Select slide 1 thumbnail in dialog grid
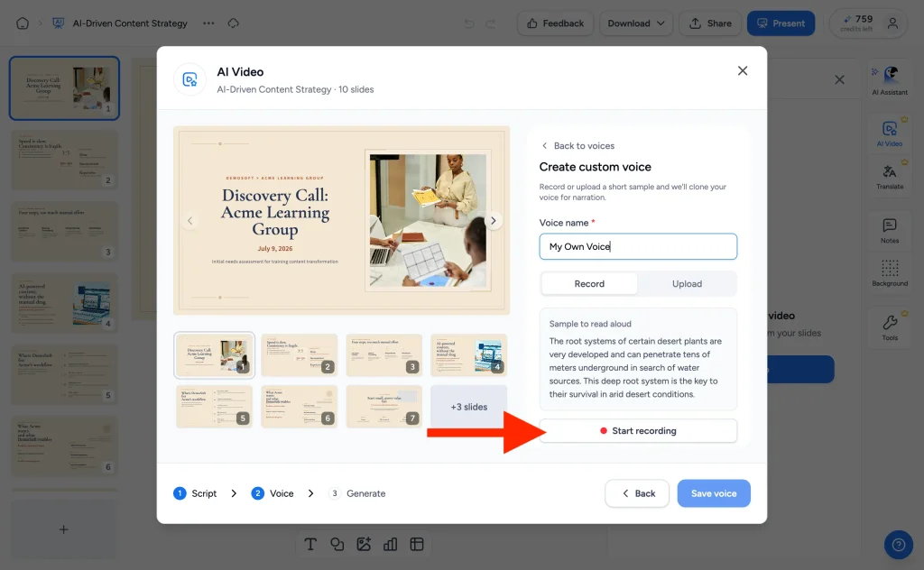Image resolution: width=924 pixels, height=570 pixels. (x=215, y=355)
